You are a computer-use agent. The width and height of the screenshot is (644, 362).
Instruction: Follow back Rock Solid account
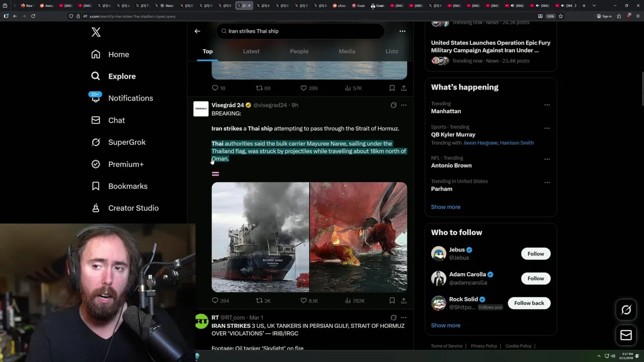point(529,303)
